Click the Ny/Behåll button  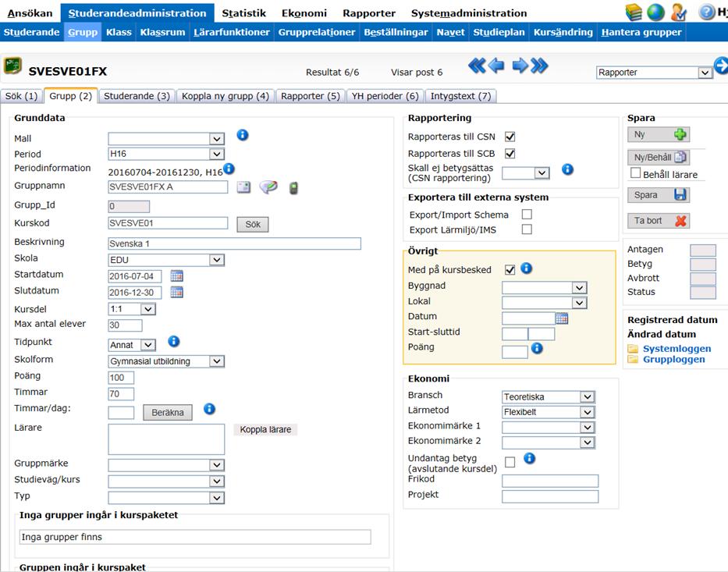(659, 158)
